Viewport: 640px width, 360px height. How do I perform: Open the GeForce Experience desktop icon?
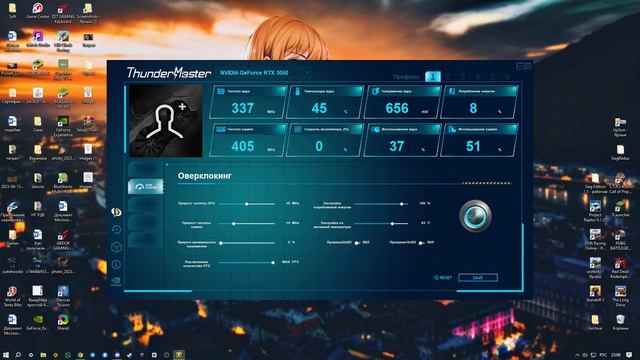pos(63,126)
